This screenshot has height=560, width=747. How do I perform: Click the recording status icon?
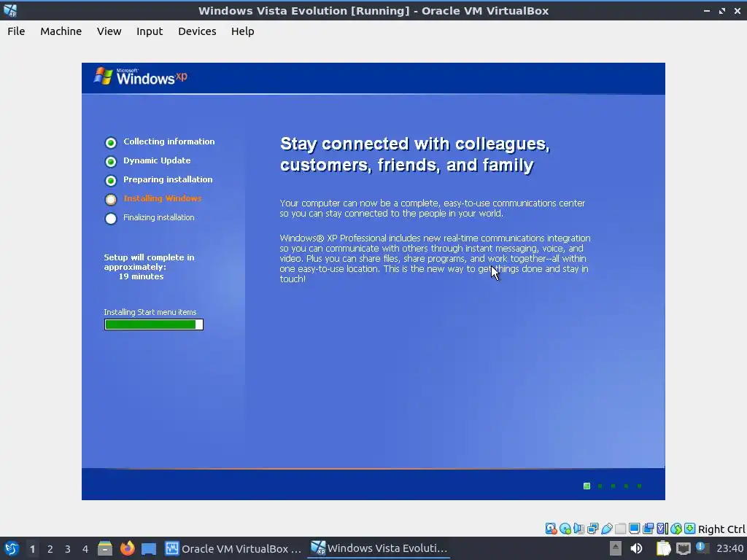(648, 529)
